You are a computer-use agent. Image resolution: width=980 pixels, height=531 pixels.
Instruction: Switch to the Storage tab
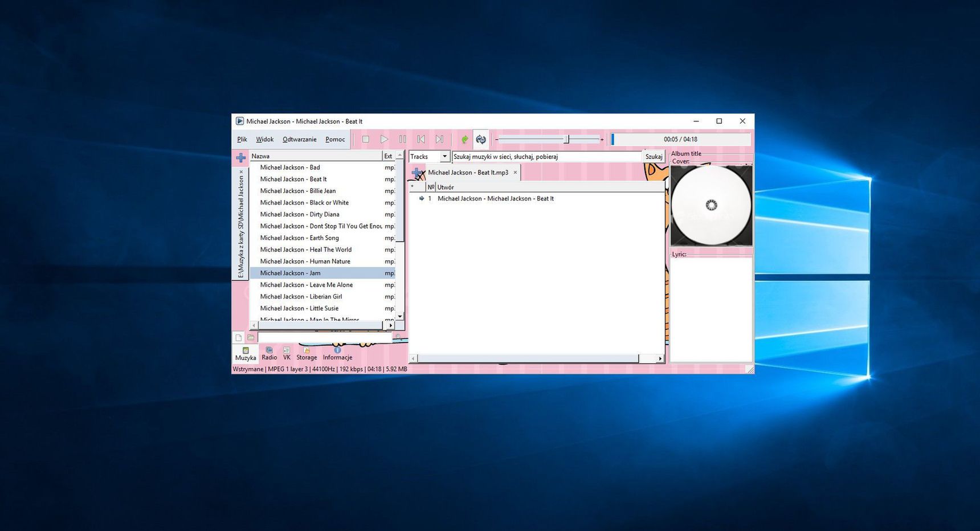click(307, 354)
